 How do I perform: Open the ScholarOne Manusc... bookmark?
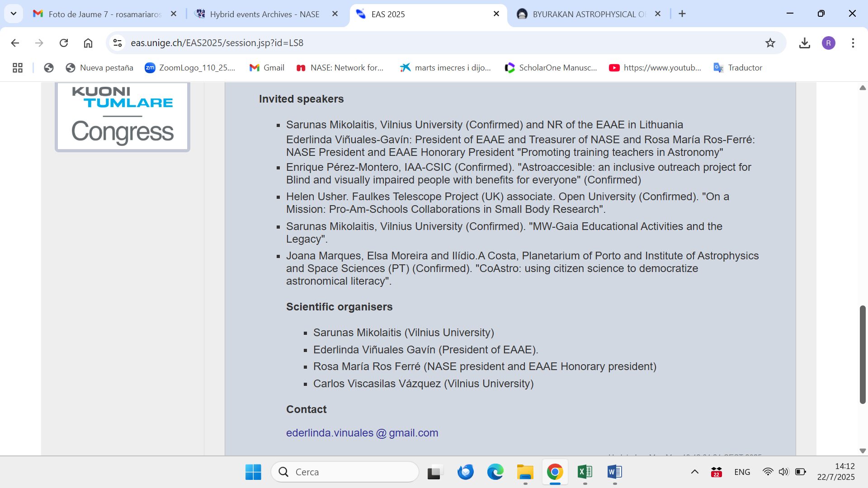[x=551, y=68]
